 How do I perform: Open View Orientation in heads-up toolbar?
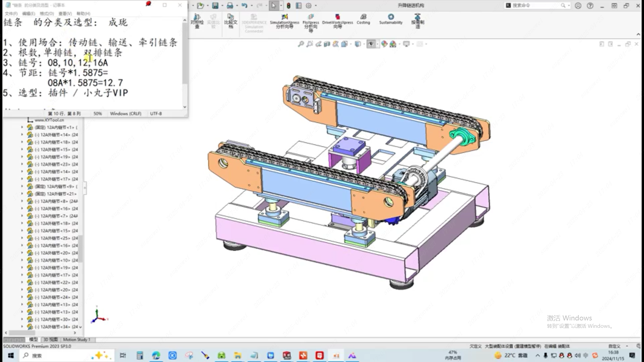(344, 44)
